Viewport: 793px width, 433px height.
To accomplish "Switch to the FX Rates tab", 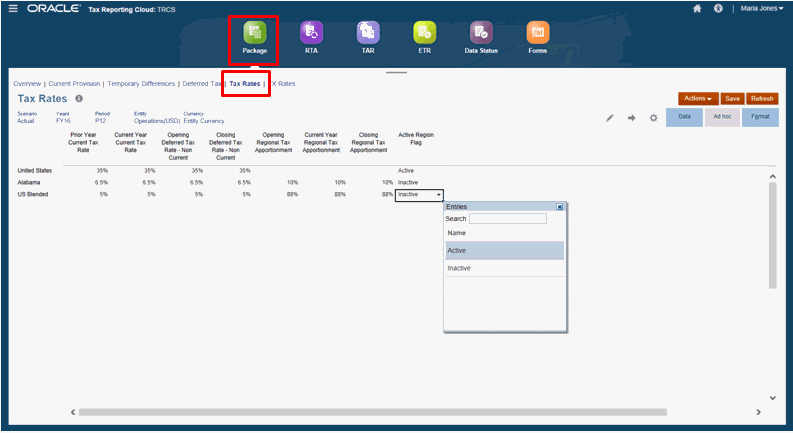I will 282,84.
